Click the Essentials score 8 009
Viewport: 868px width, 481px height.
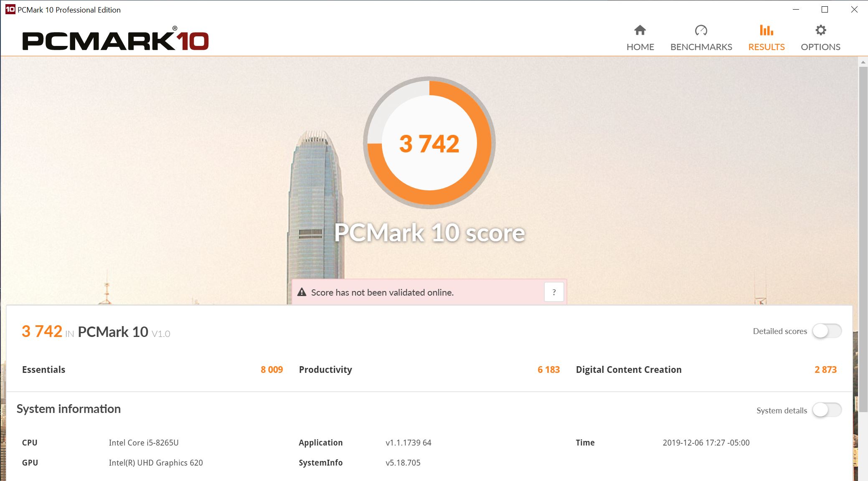tap(272, 370)
